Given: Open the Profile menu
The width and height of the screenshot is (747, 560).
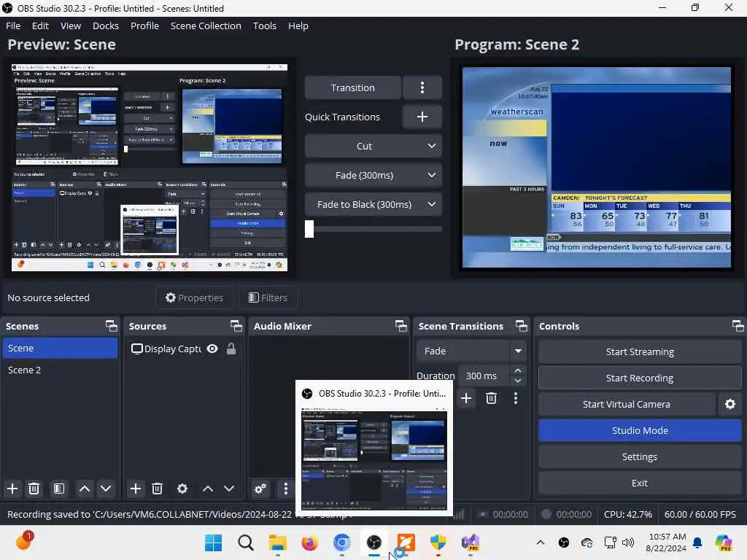Looking at the screenshot, I should pos(144,26).
